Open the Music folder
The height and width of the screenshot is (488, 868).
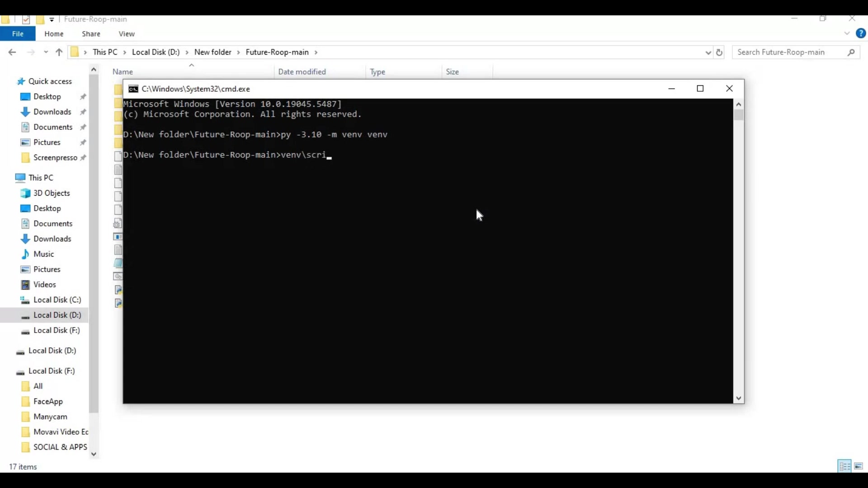click(x=44, y=254)
